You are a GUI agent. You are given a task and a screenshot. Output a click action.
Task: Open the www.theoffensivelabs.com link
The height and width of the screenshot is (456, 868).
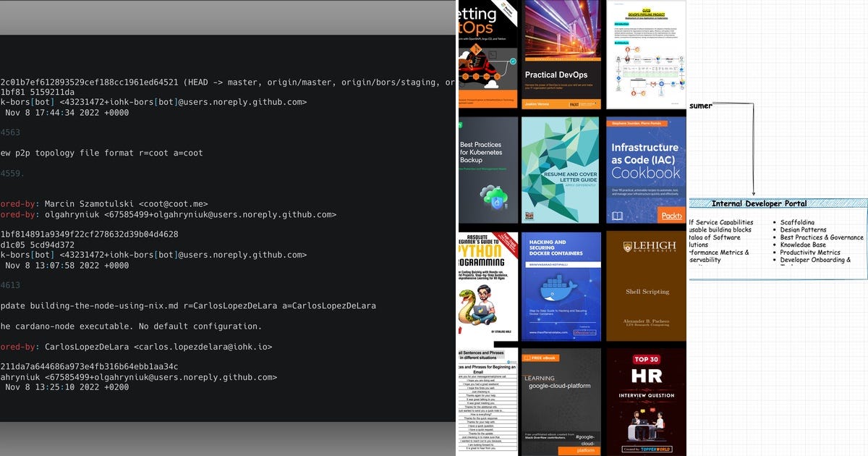[x=548, y=332]
